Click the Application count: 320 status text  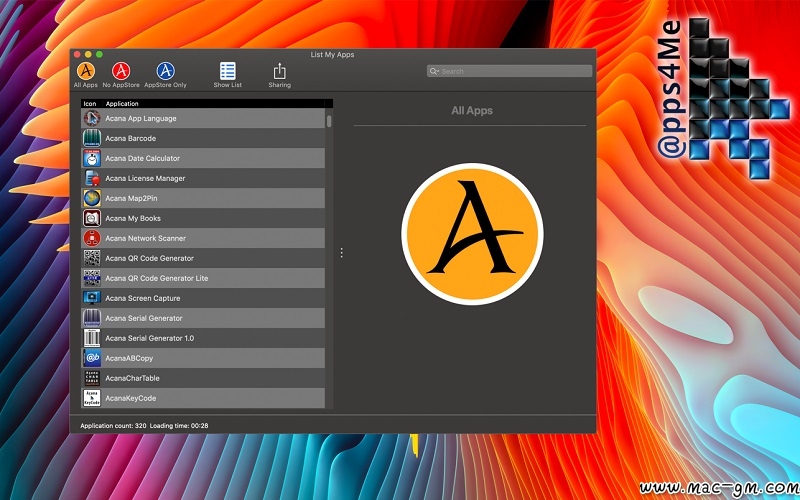click(113, 426)
